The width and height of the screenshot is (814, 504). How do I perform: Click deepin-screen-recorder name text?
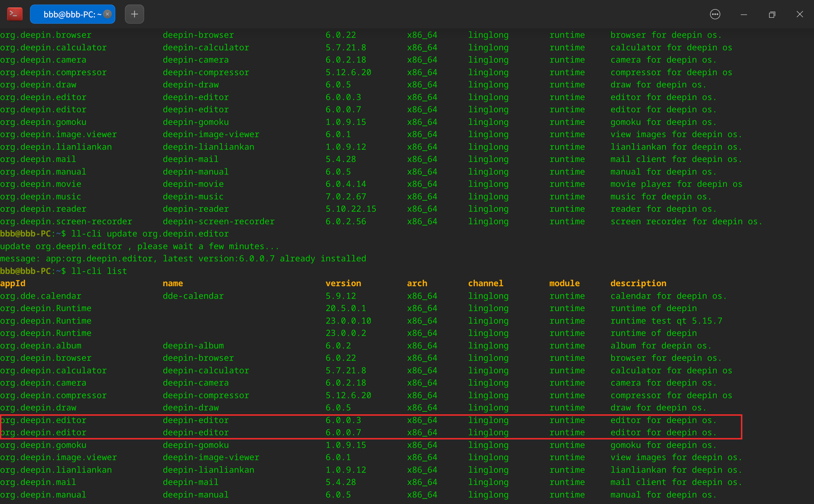218,221
